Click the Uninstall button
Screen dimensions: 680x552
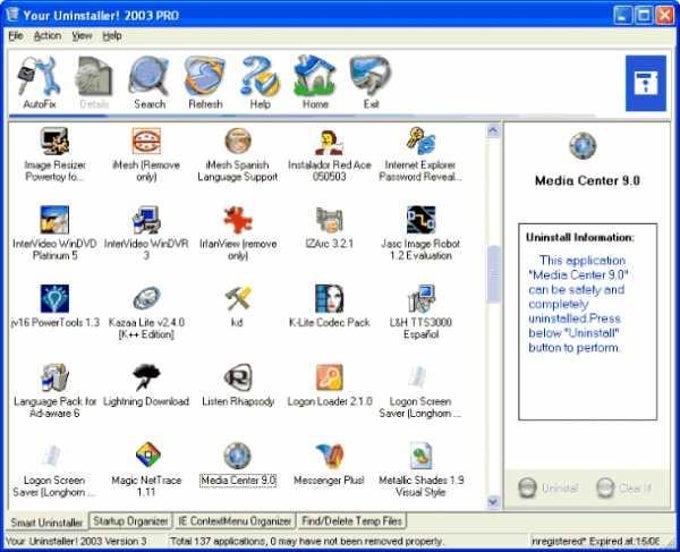(548, 488)
